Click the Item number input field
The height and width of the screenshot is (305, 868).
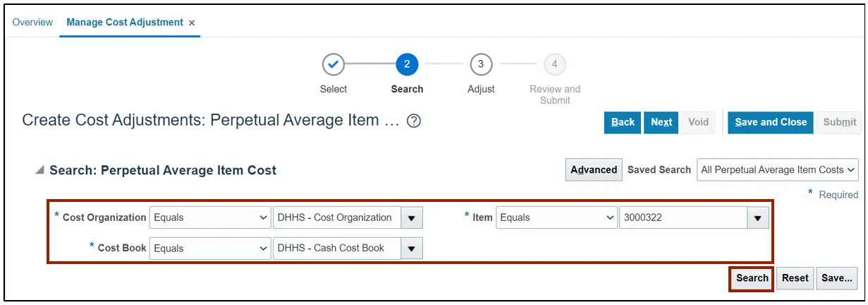(x=682, y=218)
